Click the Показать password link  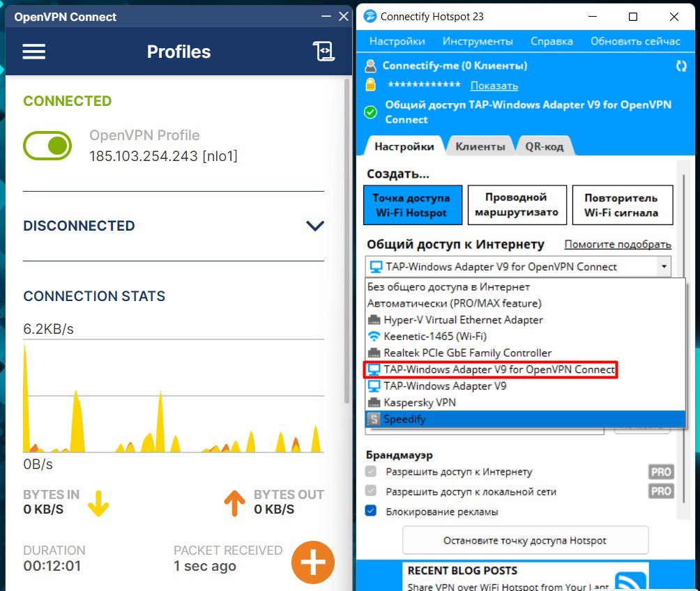click(x=494, y=86)
